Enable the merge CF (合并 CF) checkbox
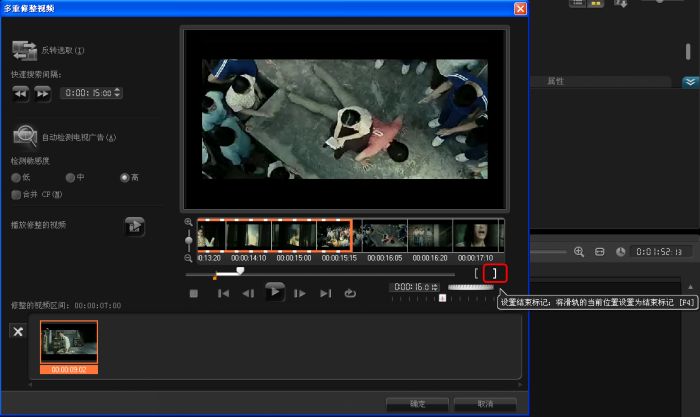The height and width of the screenshot is (417, 700). coord(16,194)
